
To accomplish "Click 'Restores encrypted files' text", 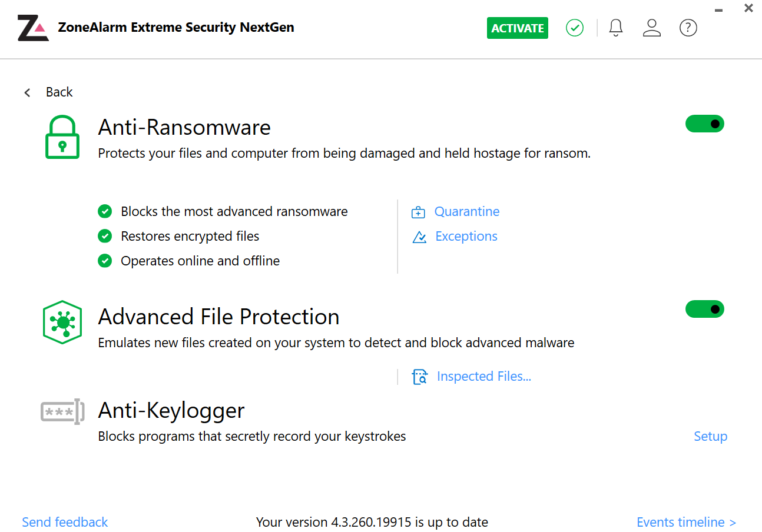I will pyautogui.click(x=190, y=237).
